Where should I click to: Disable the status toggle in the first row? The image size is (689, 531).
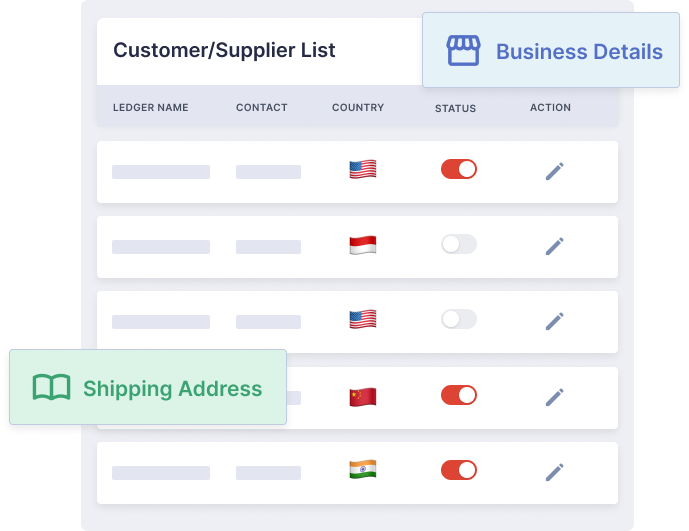(x=459, y=169)
